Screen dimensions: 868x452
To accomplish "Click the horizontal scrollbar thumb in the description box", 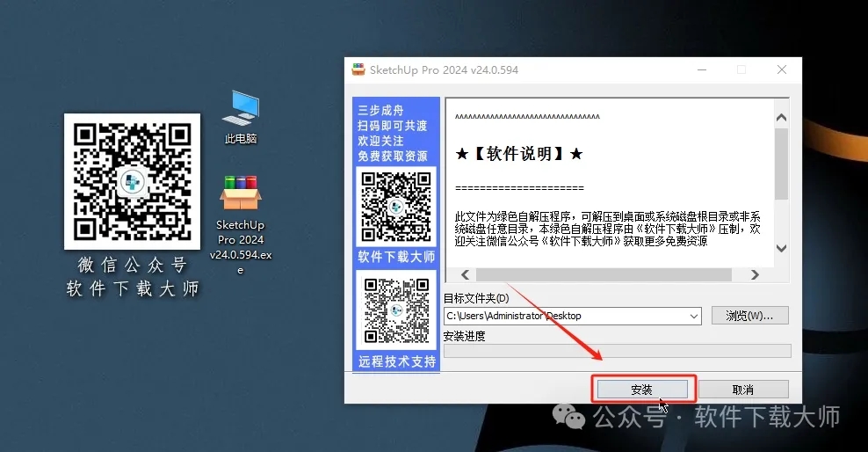I will coord(604,274).
